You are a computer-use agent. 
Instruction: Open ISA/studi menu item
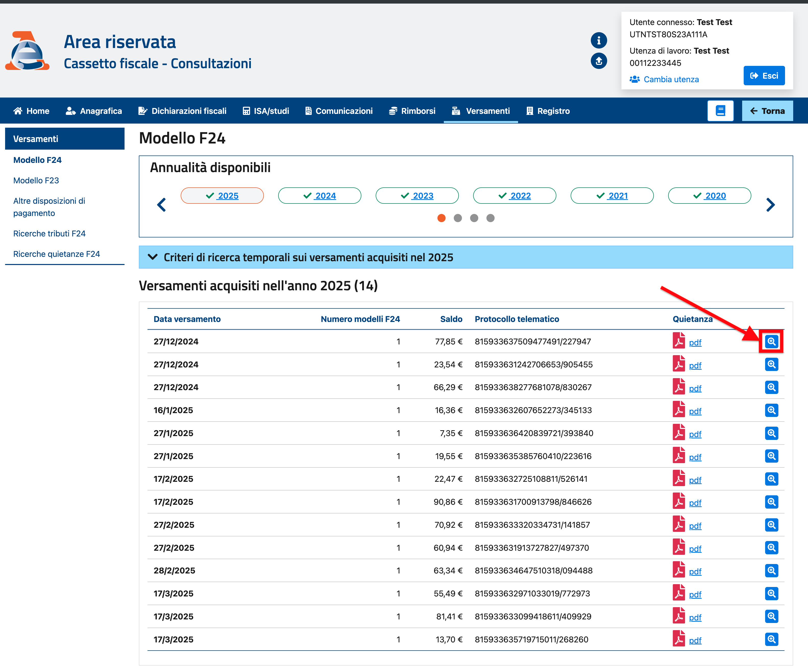pyautogui.click(x=265, y=111)
